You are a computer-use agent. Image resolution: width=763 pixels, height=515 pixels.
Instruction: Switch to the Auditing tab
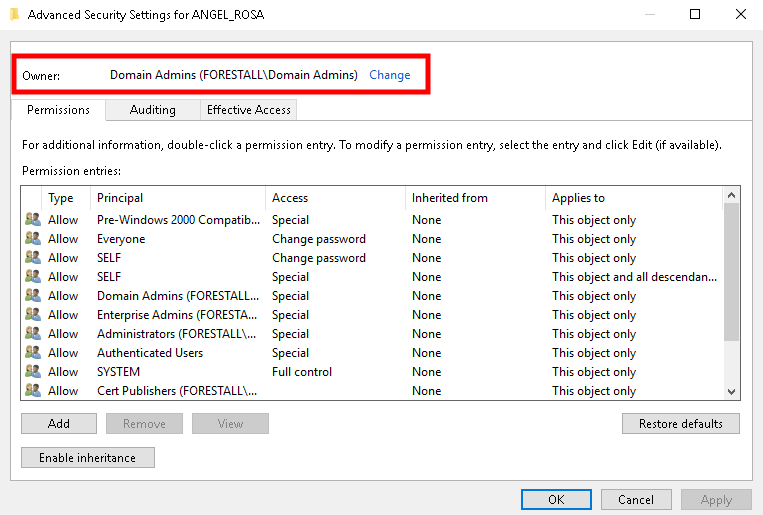(152, 110)
